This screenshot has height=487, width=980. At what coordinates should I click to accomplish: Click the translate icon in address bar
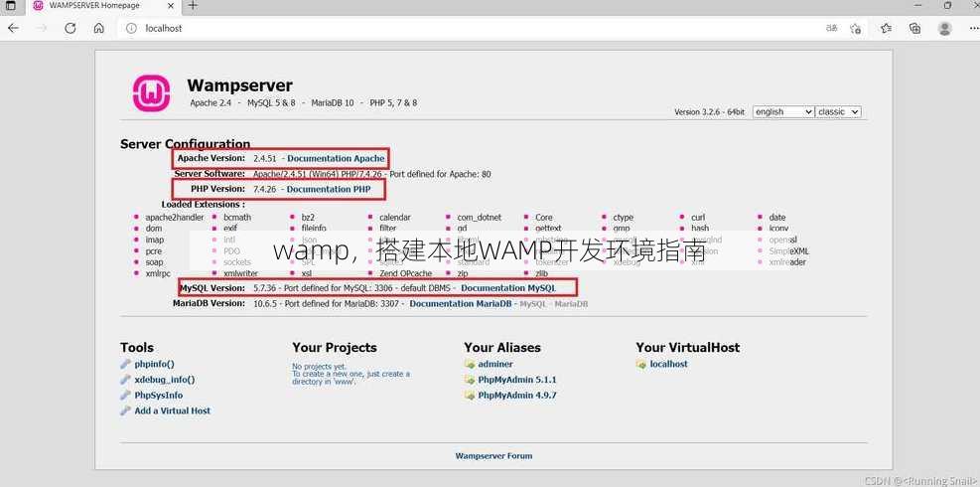coord(832,28)
